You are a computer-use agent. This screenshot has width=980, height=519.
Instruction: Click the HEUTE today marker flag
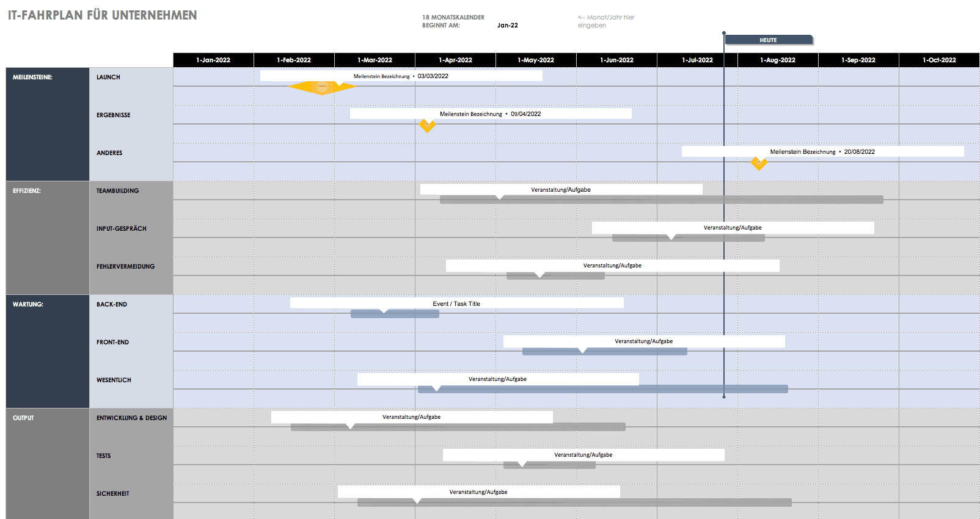tap(768, 40)
